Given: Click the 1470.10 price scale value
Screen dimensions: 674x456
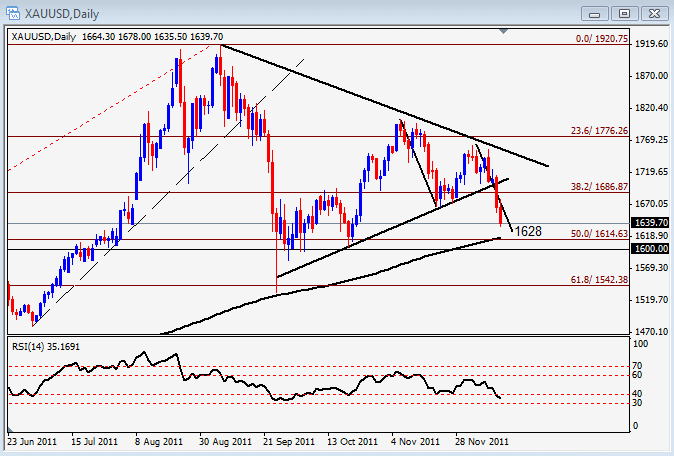Looking at the screenshot, I should tap(652, 331).
